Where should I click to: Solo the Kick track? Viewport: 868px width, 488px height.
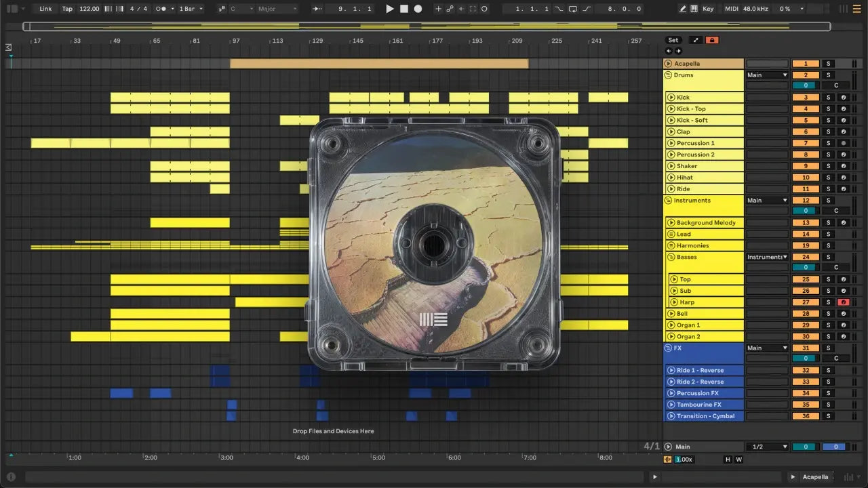pos(827,98)
